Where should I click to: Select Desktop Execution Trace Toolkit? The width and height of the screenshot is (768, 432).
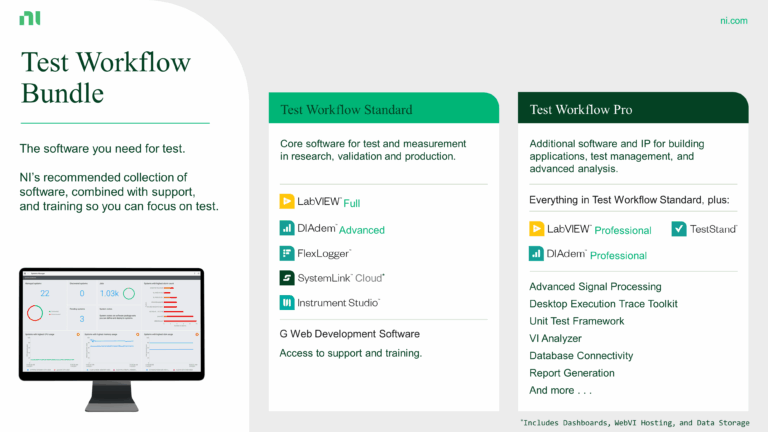click(x=603, y=304)
